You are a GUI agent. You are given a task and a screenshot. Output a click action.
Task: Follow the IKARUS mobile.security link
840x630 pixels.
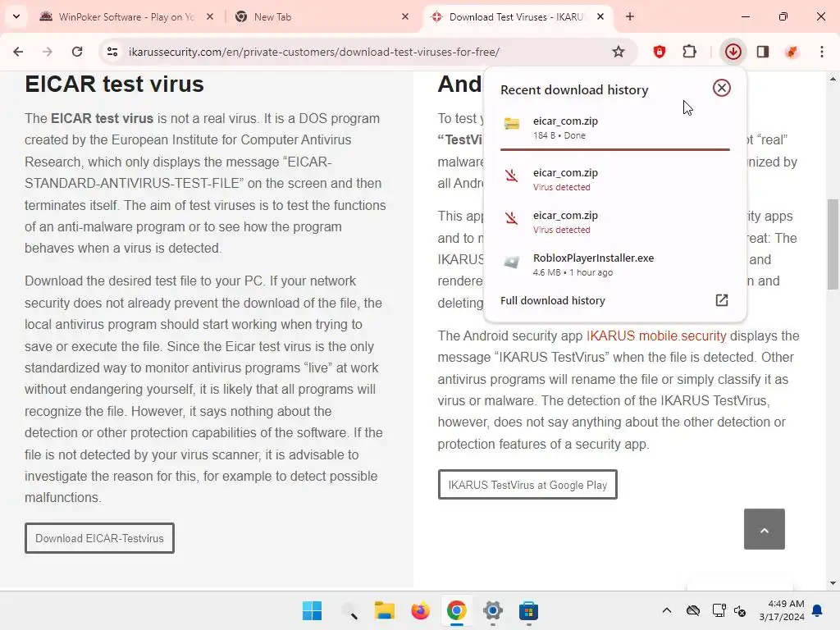[x=656, y=336]
